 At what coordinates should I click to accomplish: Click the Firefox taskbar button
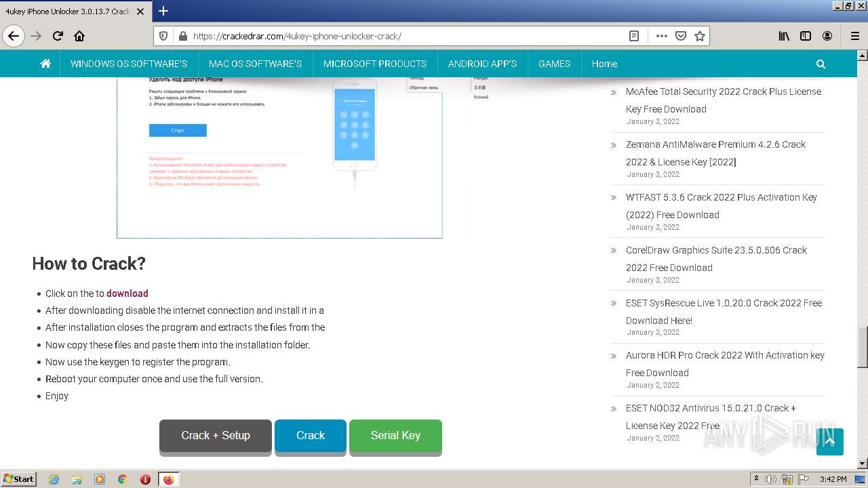[169, 479]
